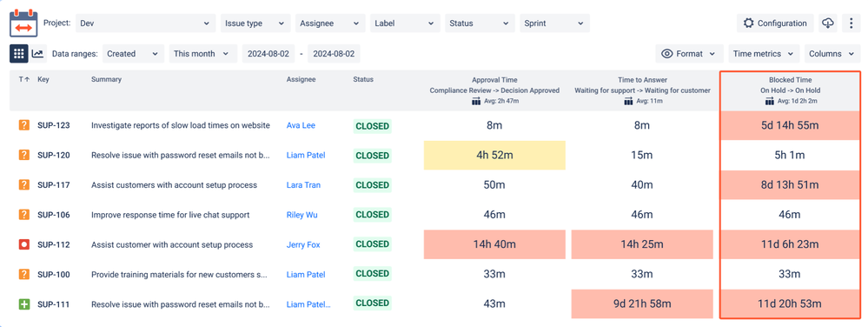Screen dimensions: 868x327
Task: Click the start date field 2024-08-02
Action: pyautogui.click(x=268, y=54)
